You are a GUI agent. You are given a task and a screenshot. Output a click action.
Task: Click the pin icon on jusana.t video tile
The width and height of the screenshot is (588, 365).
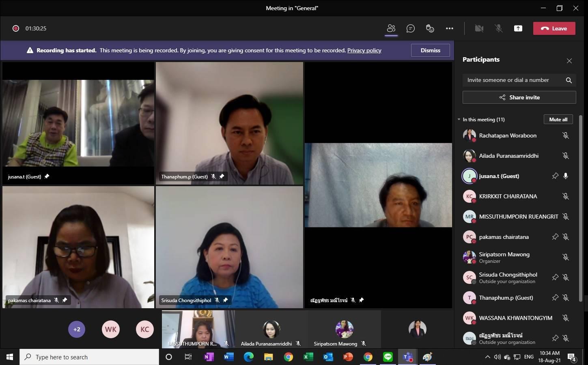tap(47, 176)
